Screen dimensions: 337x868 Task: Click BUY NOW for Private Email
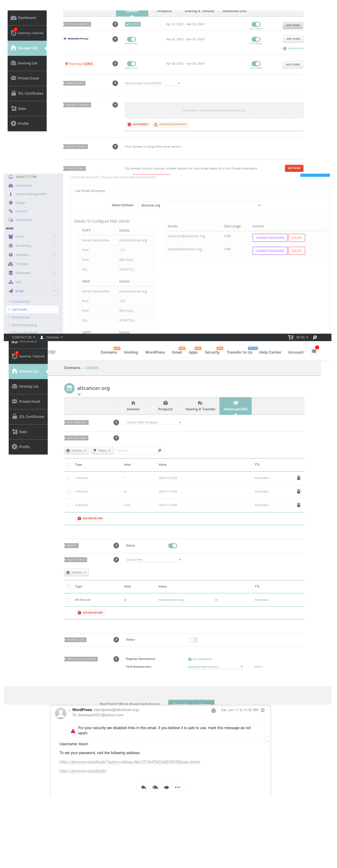click(294, 168)
